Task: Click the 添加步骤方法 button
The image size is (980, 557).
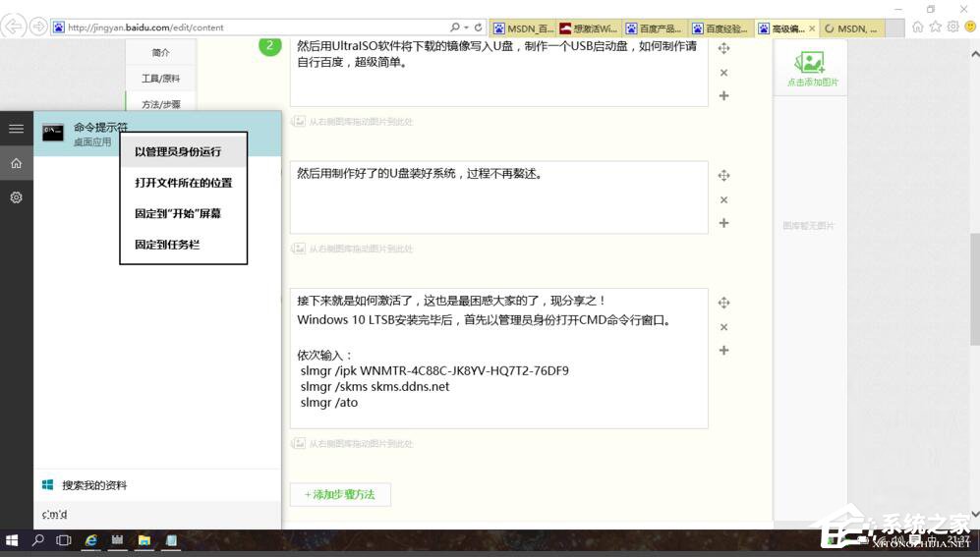Action: (x=340, y=494)
